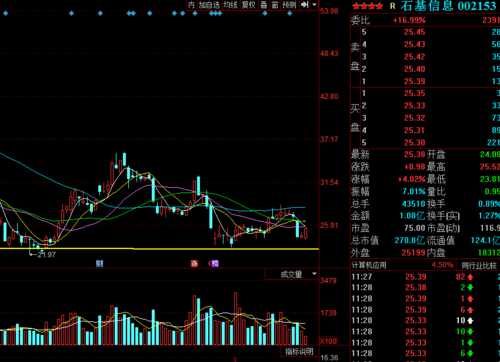Click the leftmost blue diamond marker atop chart

(x=5, y=14)
